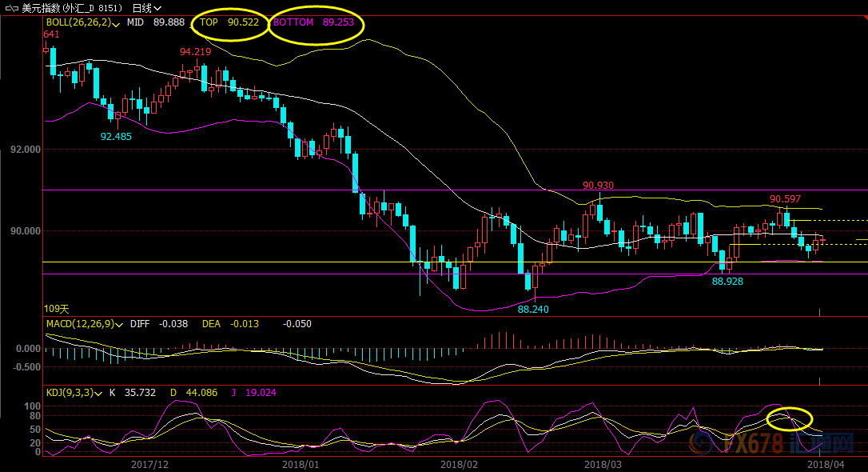Expand the MACD(12,26,9) indicator dropdown
Viewport: 868px width, 472px height.
(x=120, y=325)
